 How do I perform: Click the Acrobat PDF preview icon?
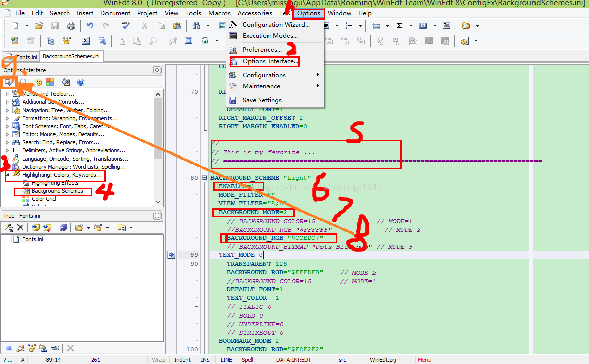pyautogui.click(x=429, y=41)
